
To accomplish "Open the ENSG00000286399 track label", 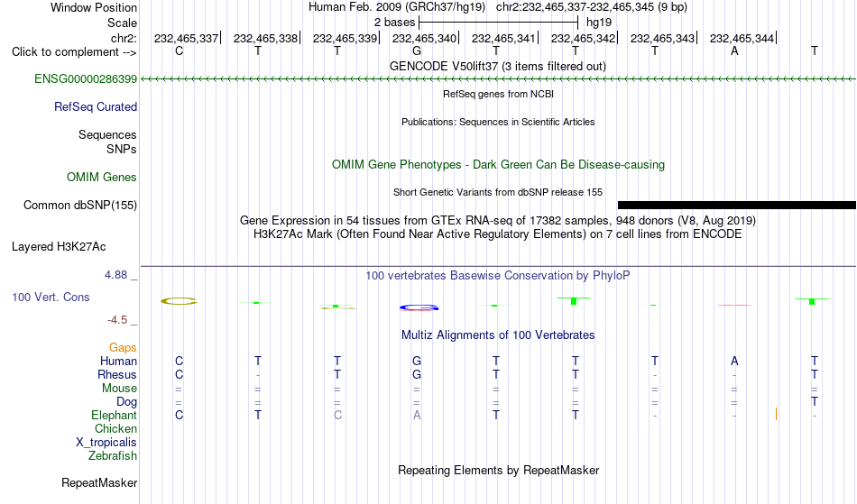I will (x=86, y=79).
